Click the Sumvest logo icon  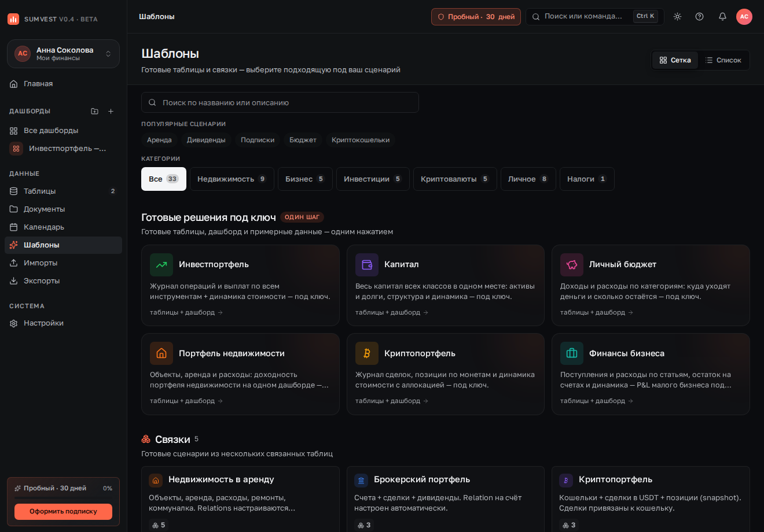pos(13,19)
